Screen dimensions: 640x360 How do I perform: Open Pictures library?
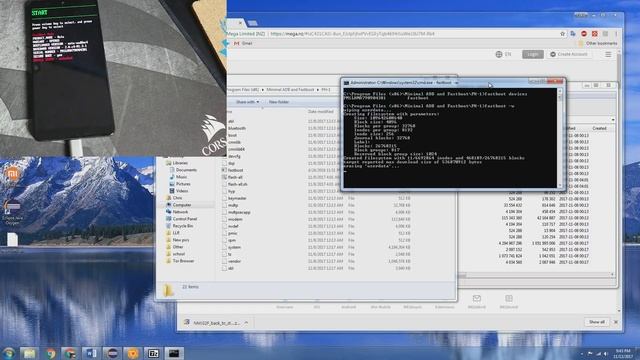(183, 184)
